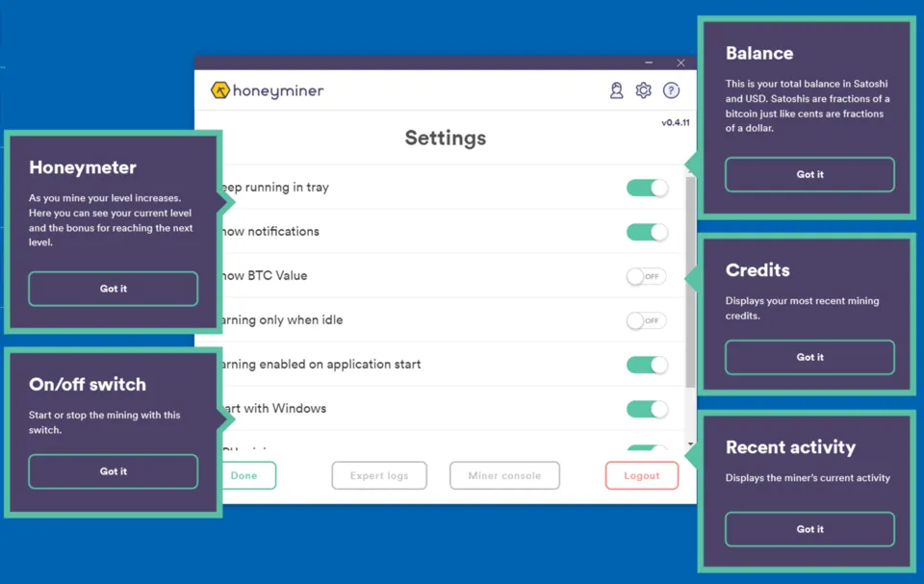Image resolution: width=924 pixels, height=584 pixels.
Task: Toggle earning enabled on application start
Action: click(647, 365)
